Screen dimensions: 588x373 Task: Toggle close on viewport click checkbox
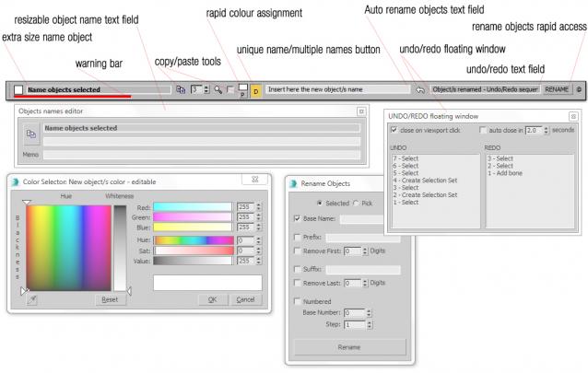pyautogui.click(x=394, y=131)
